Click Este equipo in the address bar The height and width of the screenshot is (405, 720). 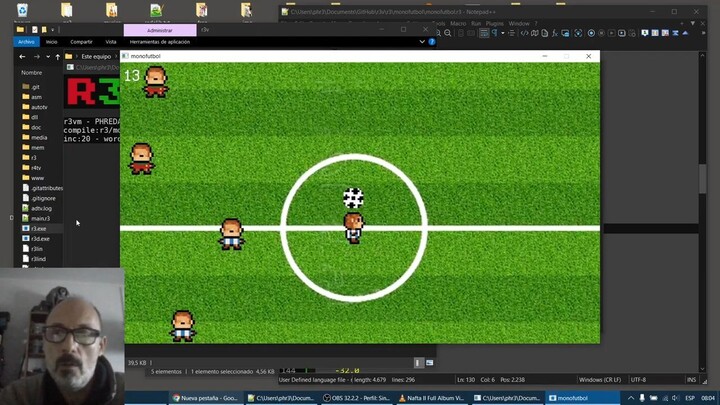pos(96,56)
